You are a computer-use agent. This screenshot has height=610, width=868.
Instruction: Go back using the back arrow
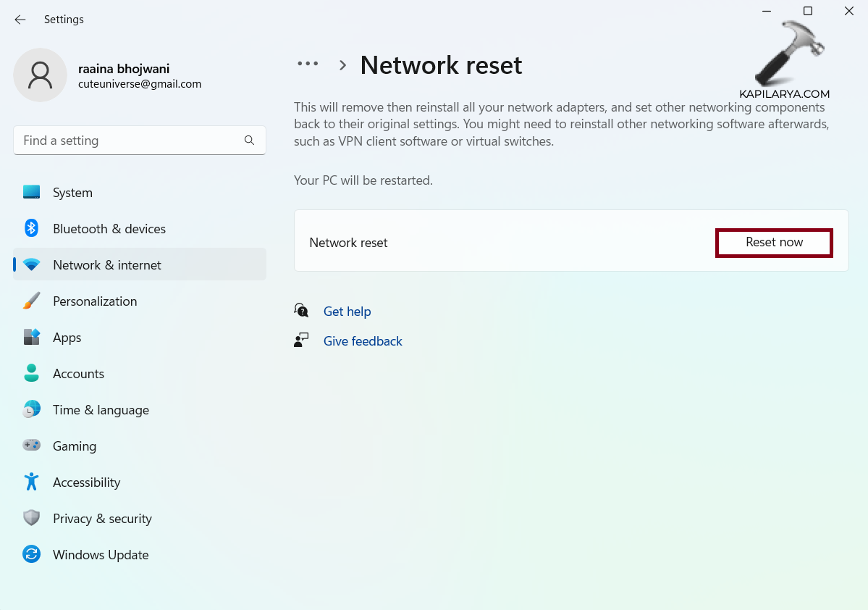(20, 20)
